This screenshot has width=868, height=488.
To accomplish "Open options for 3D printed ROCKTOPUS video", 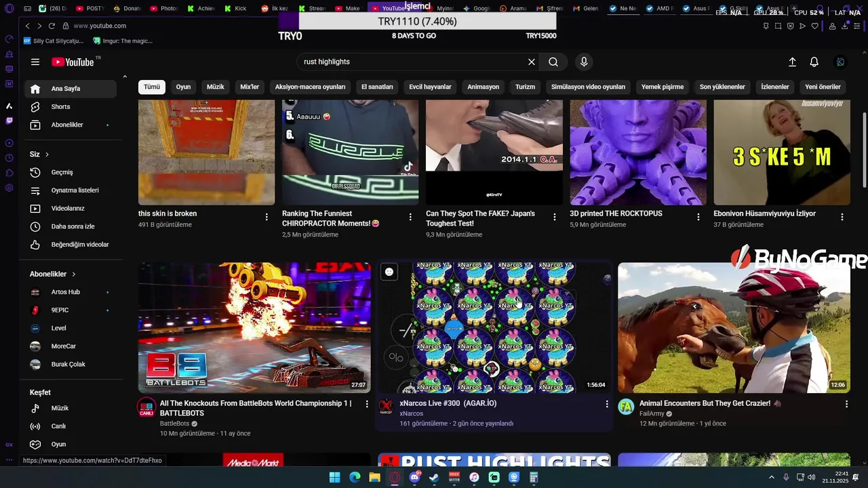I will pos(698,217).
